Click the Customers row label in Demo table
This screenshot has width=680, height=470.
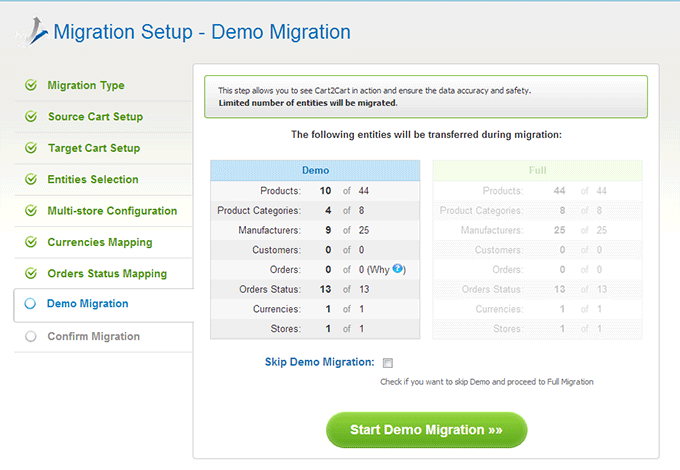[x=277, y=250]
